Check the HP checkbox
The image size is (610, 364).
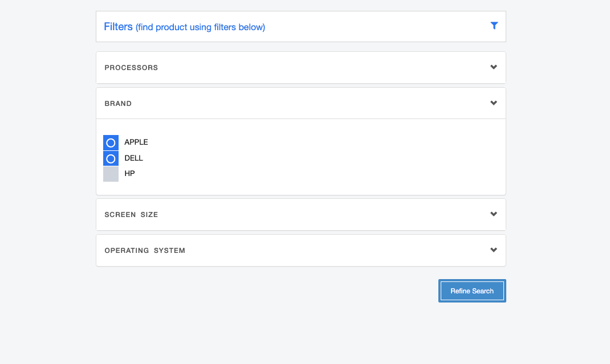pyautogui.click(x=111, y=173)
